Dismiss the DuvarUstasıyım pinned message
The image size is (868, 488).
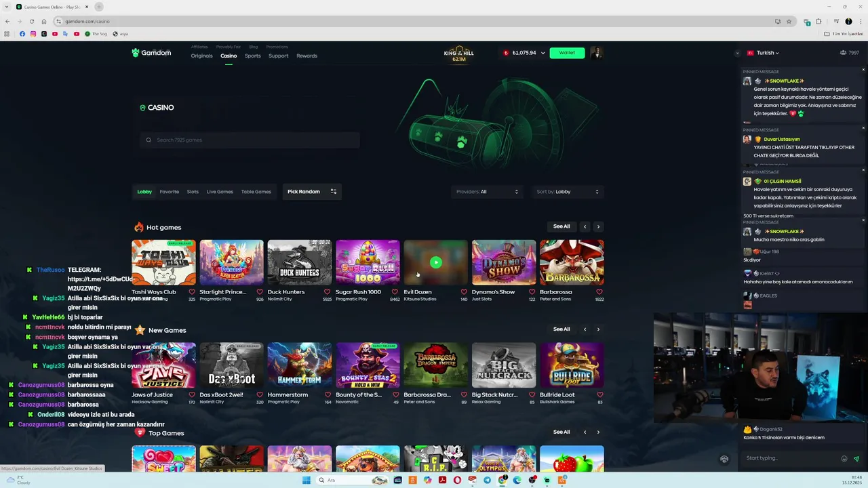pyautogui.click(x=863, y=128)
